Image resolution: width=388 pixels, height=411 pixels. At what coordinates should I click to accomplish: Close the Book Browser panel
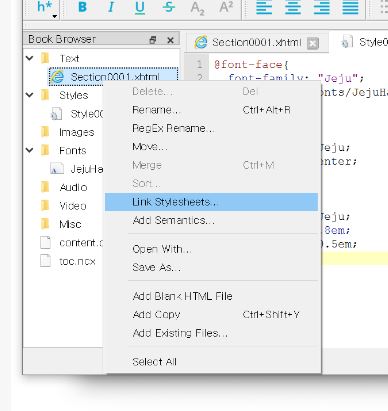tap(170, 40)
